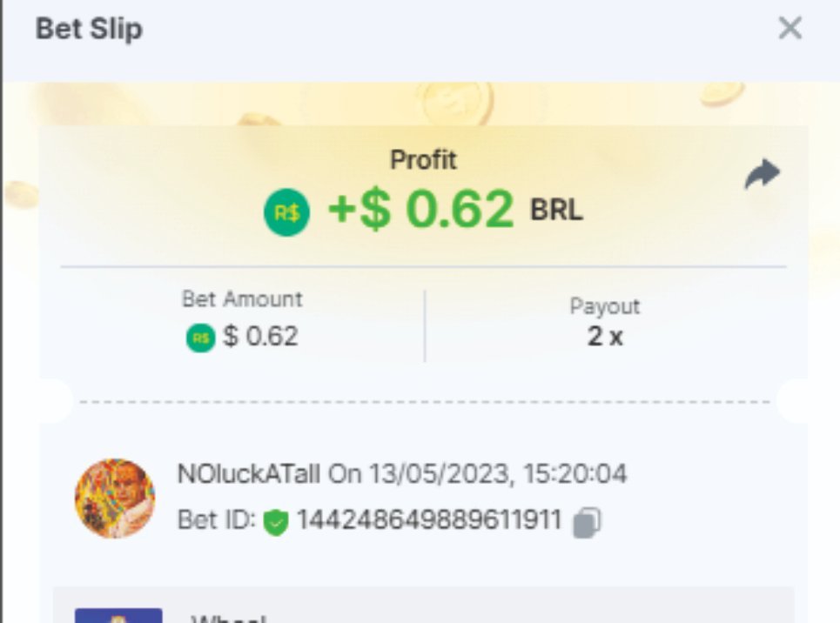Click the $ 0.62 bet amount value
The image size is (840, 623).
[260, 337]
